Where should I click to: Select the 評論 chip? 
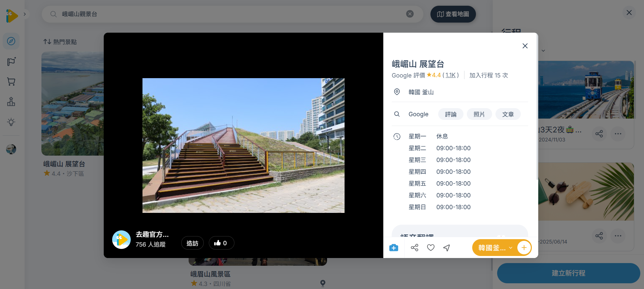pyautogui.click(x=451, y=114)
